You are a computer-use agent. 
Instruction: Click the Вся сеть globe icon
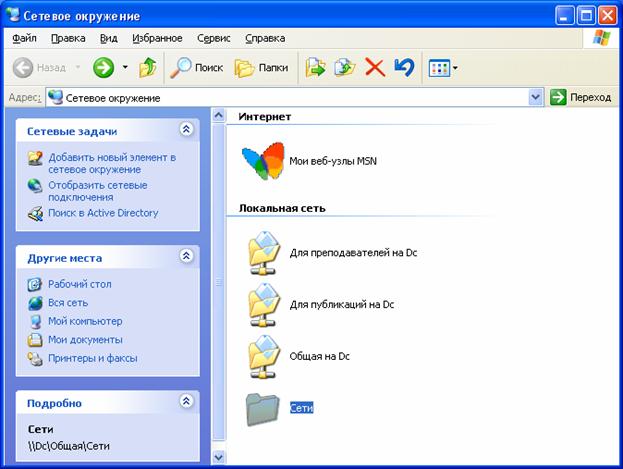point(35,303)
